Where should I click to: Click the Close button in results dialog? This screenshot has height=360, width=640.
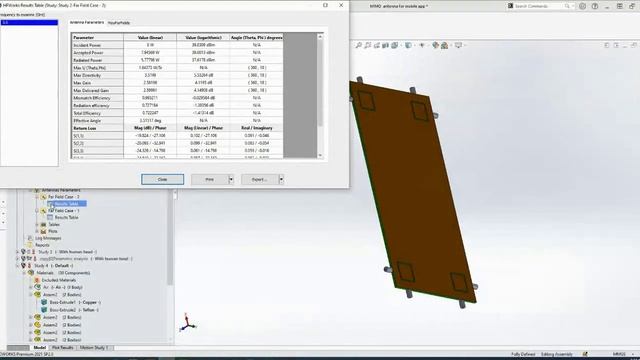click(162, 179)
